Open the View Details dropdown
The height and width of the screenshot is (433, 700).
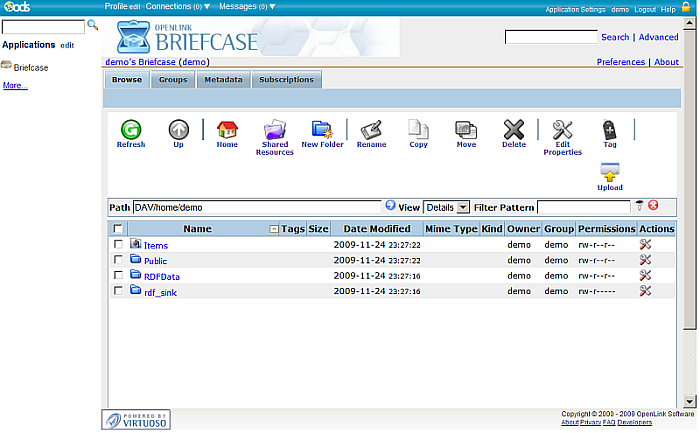(446, 207)
